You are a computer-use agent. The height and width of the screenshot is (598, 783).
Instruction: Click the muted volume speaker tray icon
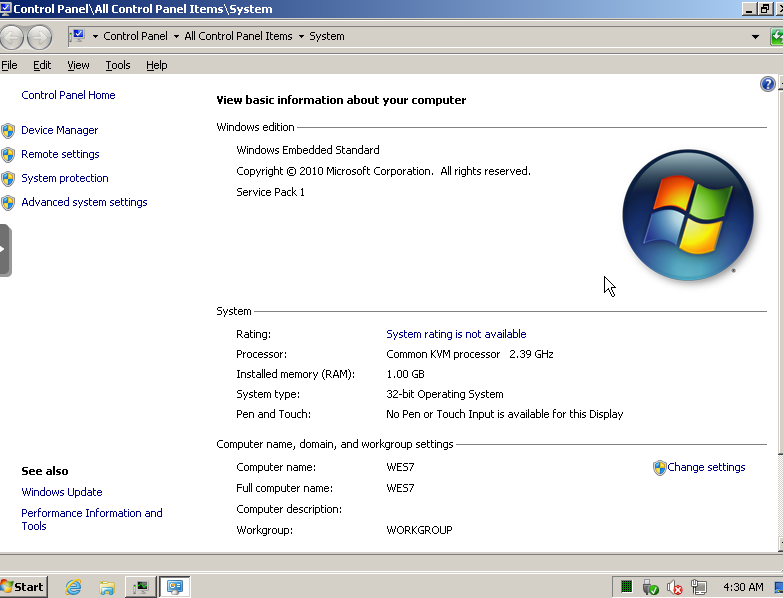(x=675, y=587)
